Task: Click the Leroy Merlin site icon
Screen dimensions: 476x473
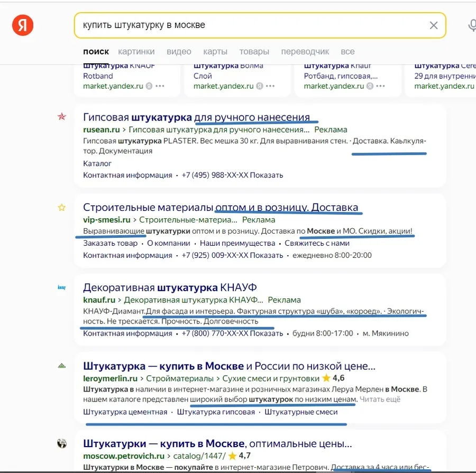Action: coord(62,365)
